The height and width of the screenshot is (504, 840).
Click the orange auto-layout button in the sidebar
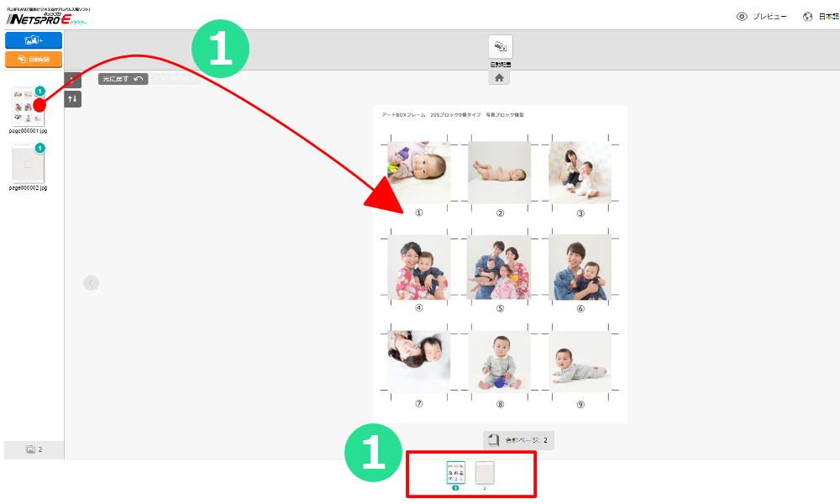34,59
